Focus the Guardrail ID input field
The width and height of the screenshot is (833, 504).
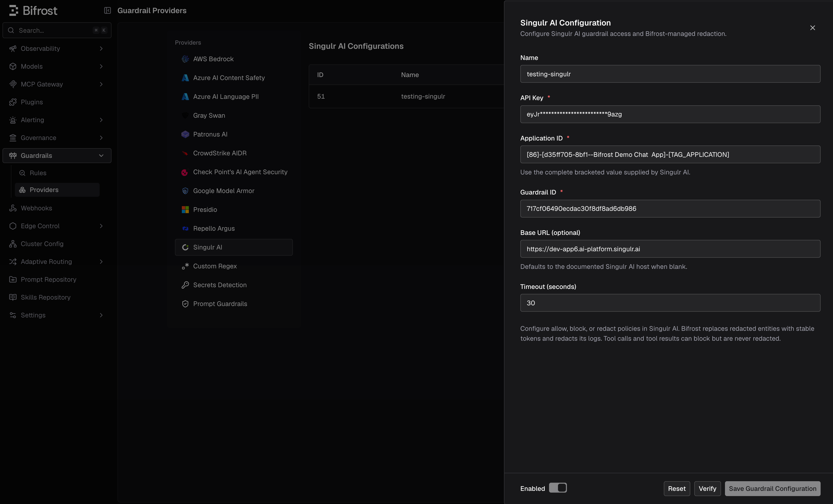coord(670,209)
